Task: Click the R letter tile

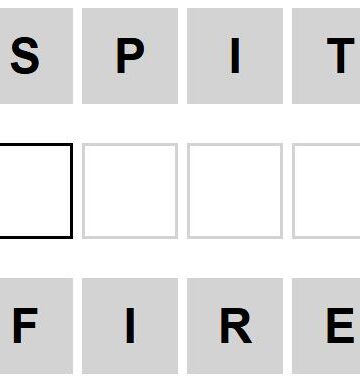Action: [x=235, y=326]
